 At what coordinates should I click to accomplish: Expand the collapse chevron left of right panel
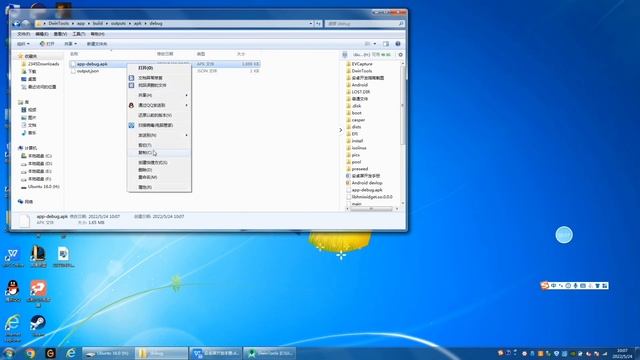coord(341,130)
